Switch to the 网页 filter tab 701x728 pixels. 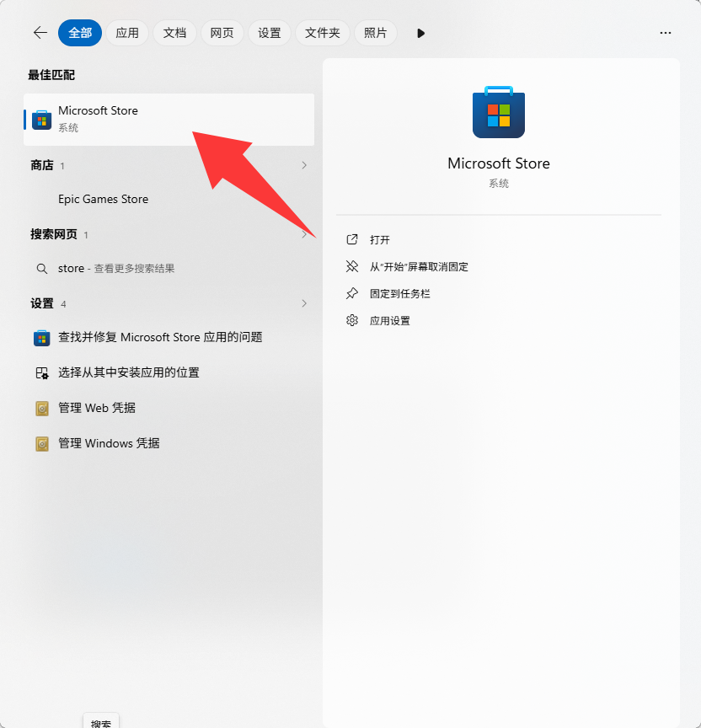click(222, 33)
